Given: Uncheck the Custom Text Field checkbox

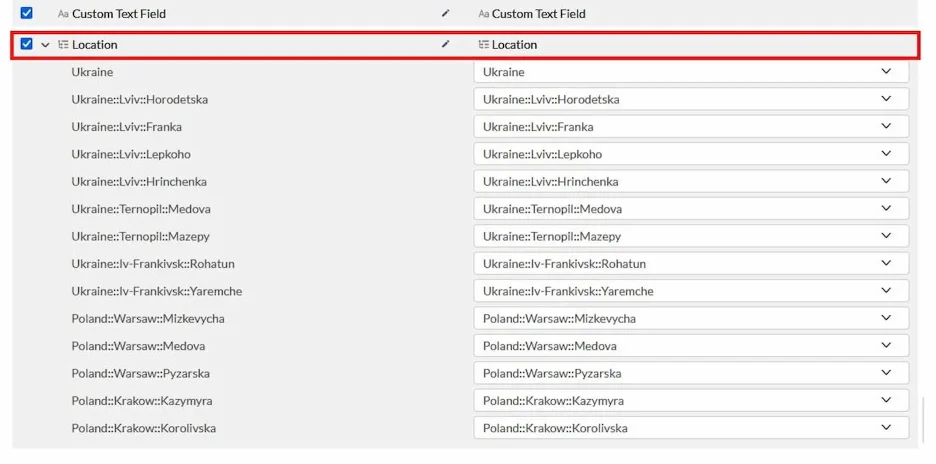Looking at the screenshot, I should click(x=26, y=13).
